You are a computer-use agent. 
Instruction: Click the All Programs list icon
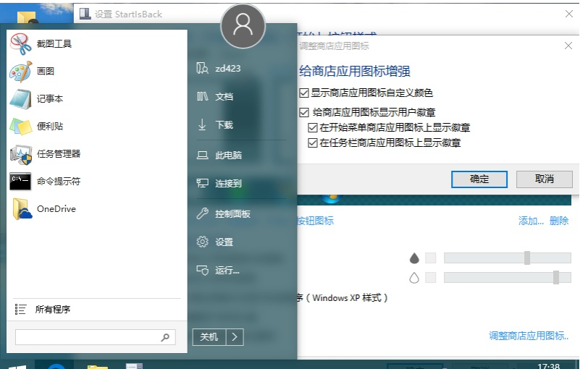click(20, 309)
